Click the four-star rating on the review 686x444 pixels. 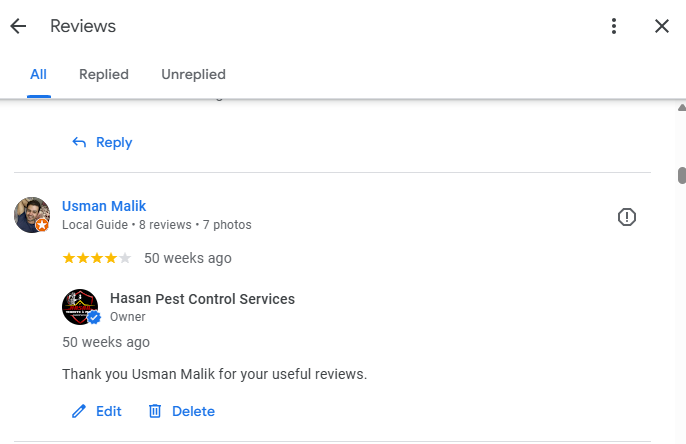pyautogui.click(x=97, y=258)
